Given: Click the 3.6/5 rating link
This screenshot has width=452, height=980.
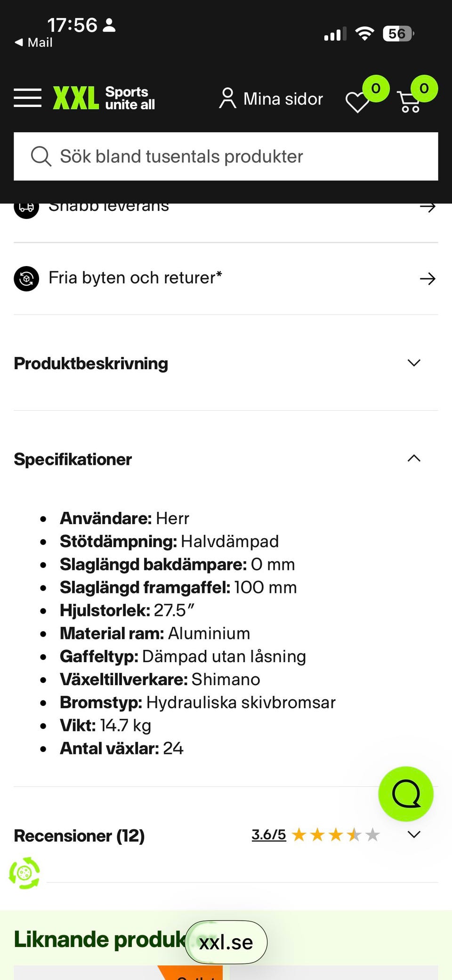Looking at the screenshot, I should (x=268, y=834).
